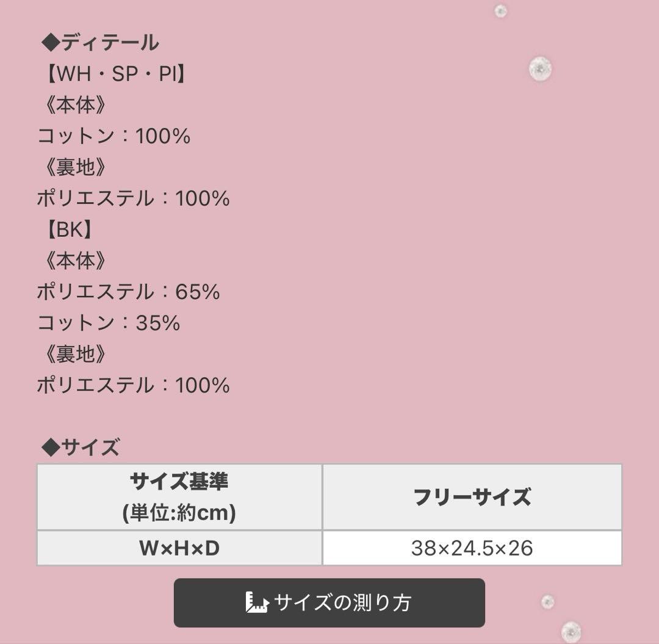Click the sparkle decoration near top right
Image resolution: width=659 pixels, height=644 pixels.
[539, 68]
